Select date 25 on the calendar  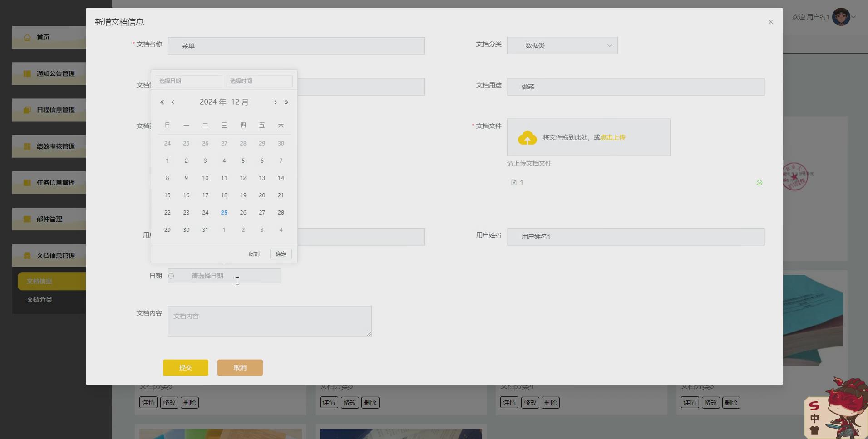(224, 212)
